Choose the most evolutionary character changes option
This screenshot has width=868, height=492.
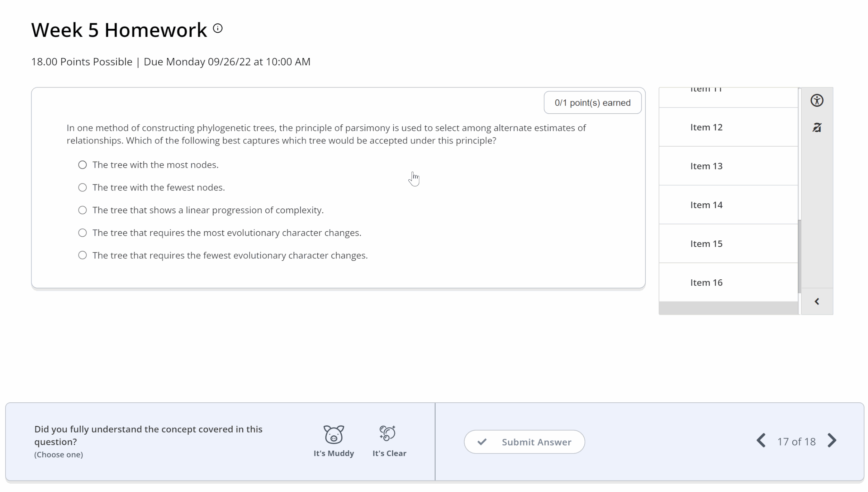pyautogui.click(x=82, y=233)
